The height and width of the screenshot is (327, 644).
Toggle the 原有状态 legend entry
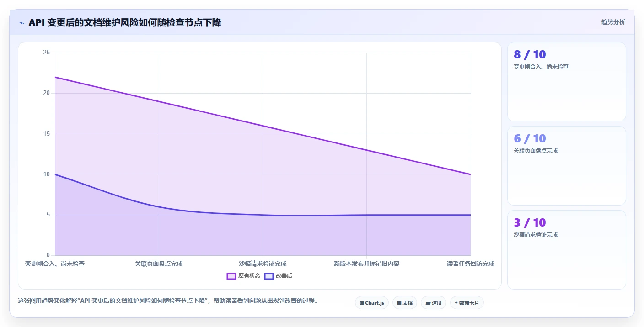point(244,276)
